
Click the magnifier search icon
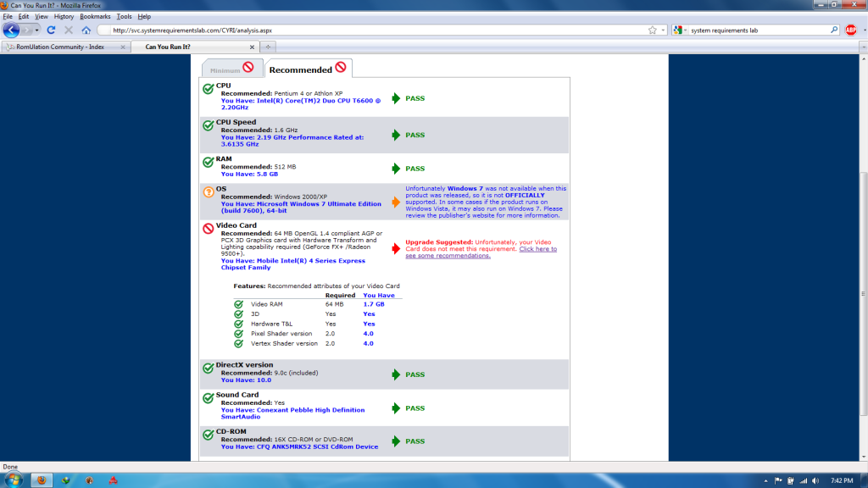coord(834,30)
